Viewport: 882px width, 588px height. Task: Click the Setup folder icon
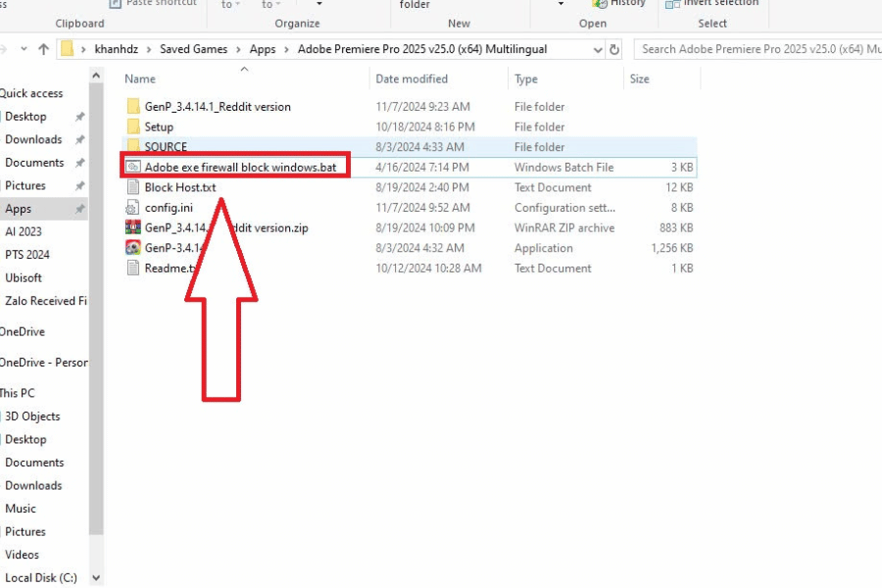pos(133,127)
